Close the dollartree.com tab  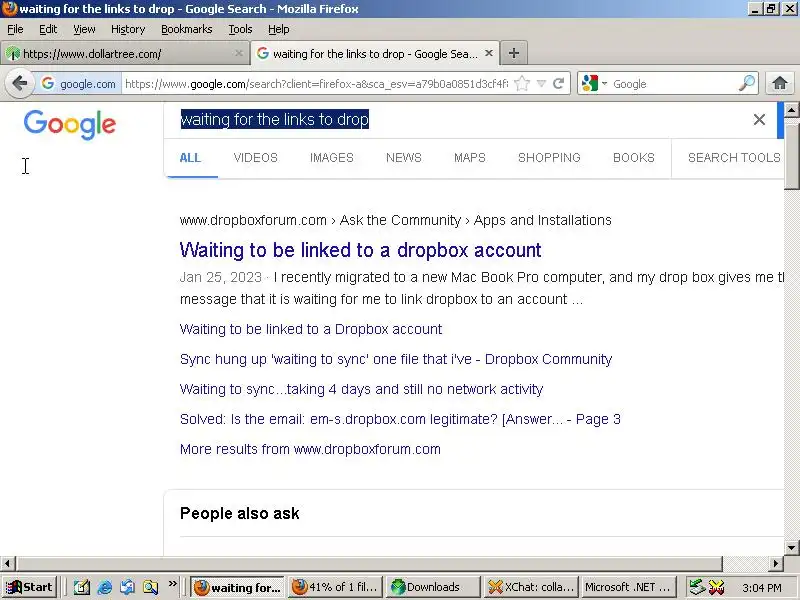pyautogui.click(x=238, y=53)
